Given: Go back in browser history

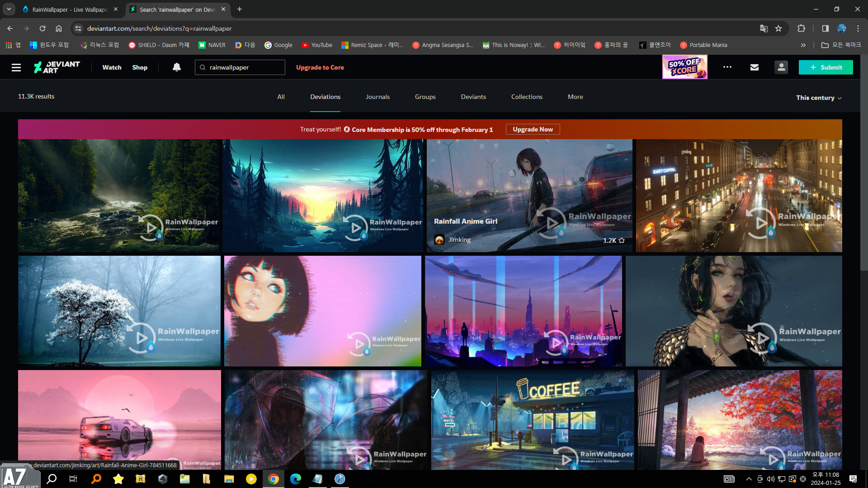Looking at the screenshot, I should tap(10, 28).
